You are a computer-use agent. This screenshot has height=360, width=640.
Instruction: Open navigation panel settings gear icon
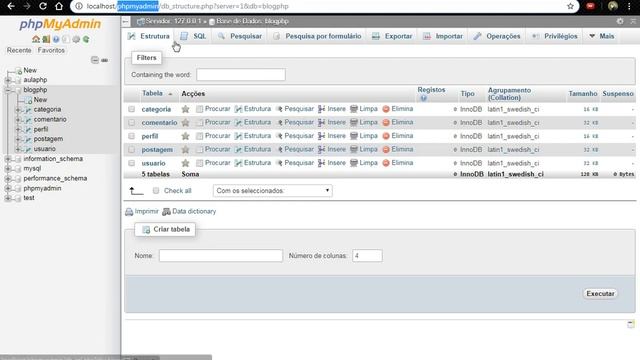76,39
